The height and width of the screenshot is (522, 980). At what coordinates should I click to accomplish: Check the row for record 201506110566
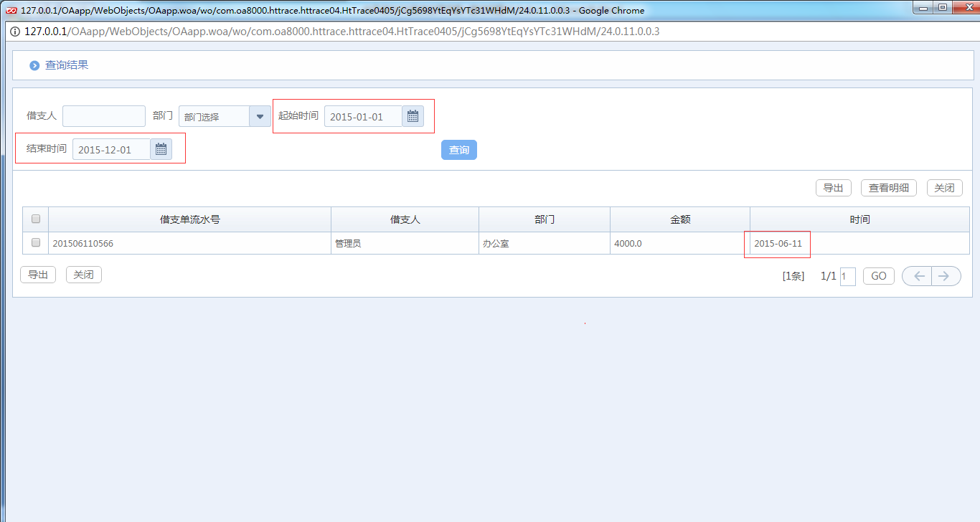coord(36,243)
